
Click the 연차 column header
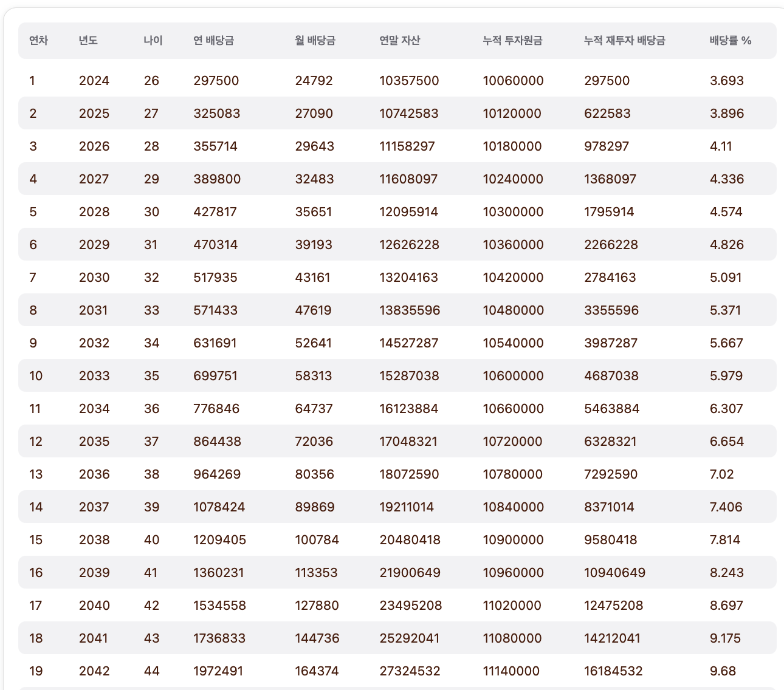(38, 41)
